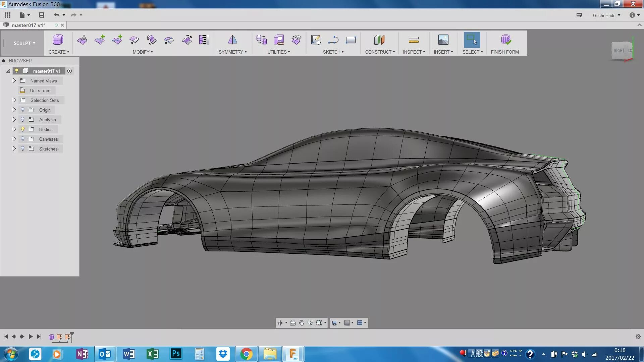This screenshot has height=362, width=644.
Task: Select the Edit Form tool icon
Action: [82, 40]
